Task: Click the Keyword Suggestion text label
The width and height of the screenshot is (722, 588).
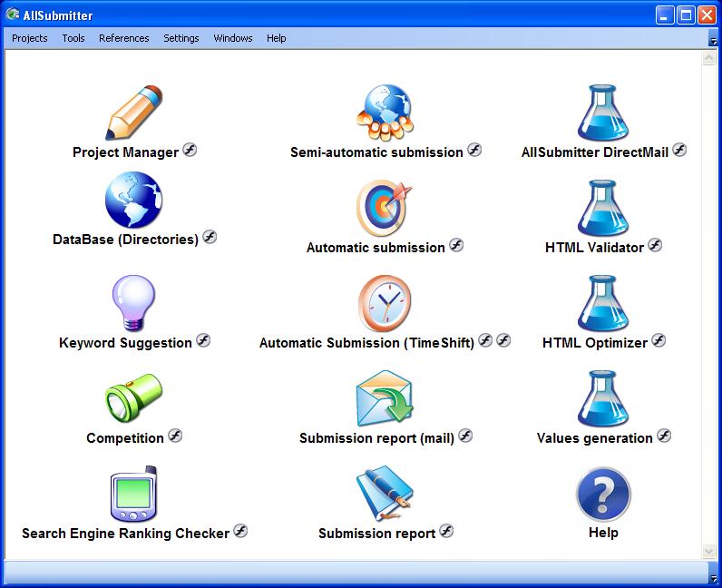Action: point(125,343)
